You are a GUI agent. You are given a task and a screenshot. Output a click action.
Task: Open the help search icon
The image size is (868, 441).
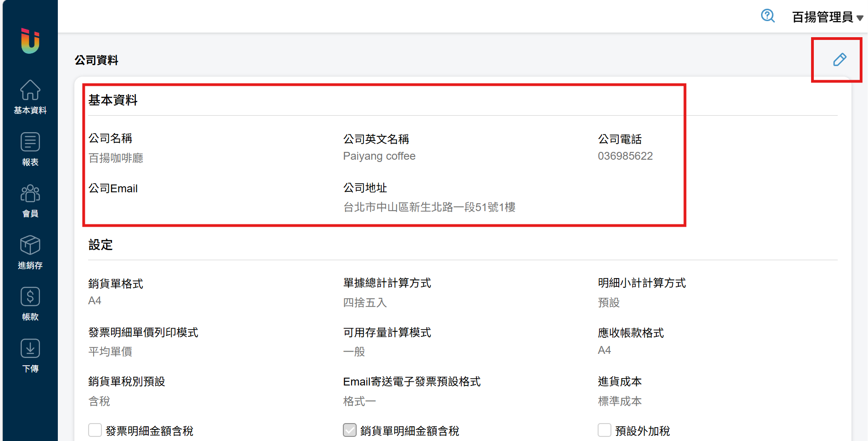[x=767, y=16]
